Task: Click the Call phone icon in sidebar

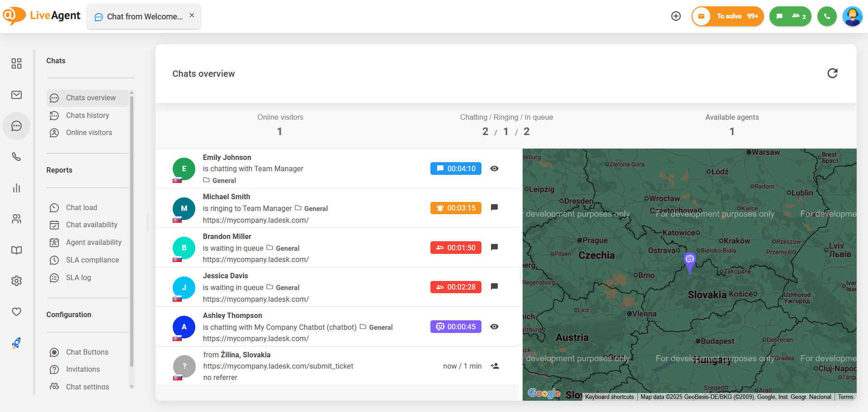Action: coord(17,157)
